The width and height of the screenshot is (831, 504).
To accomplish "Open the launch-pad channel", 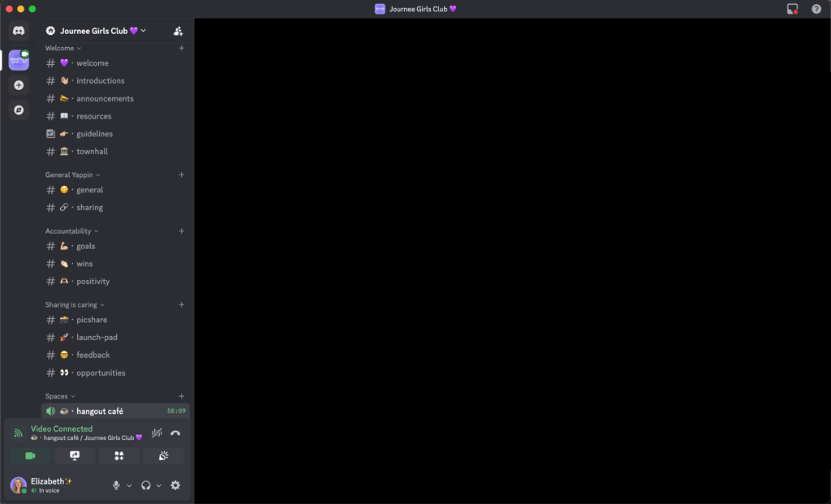I will click(x=115, y=337).
